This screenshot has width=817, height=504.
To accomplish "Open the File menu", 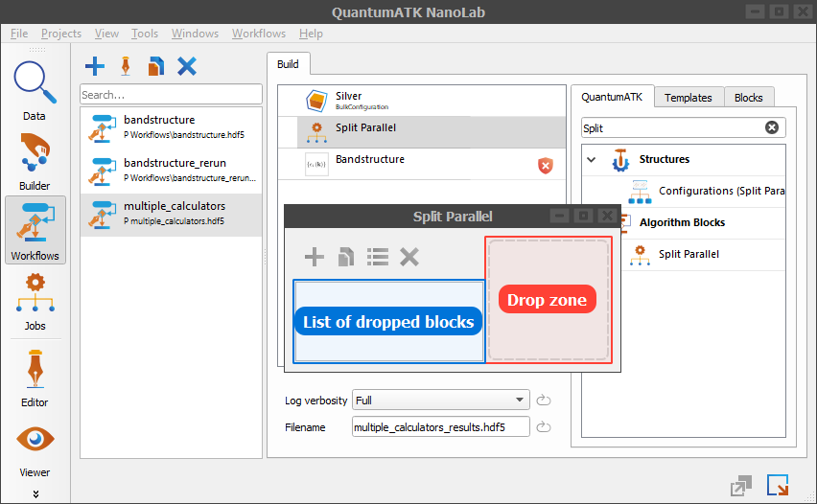I will pyautogui.click(x=19, y=34).
